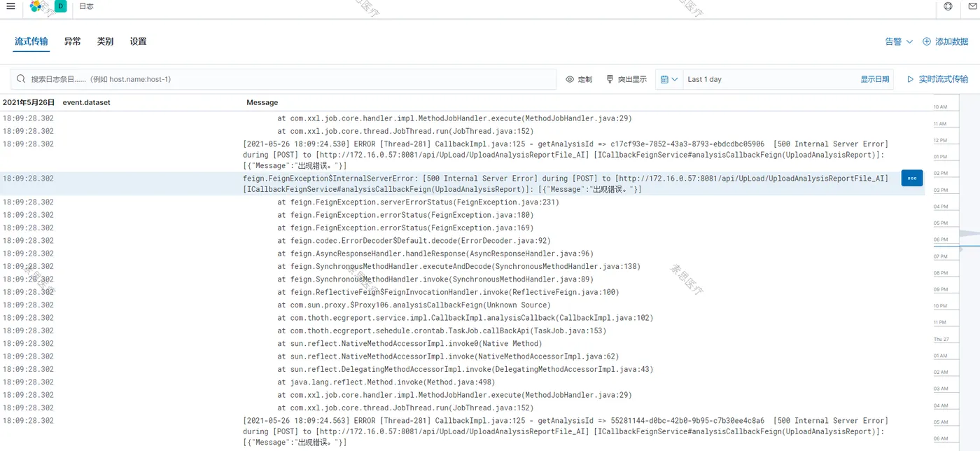
Task: Click the play icon for 实时流式传输
Action: pyautogui.click(x=911, y=79)
